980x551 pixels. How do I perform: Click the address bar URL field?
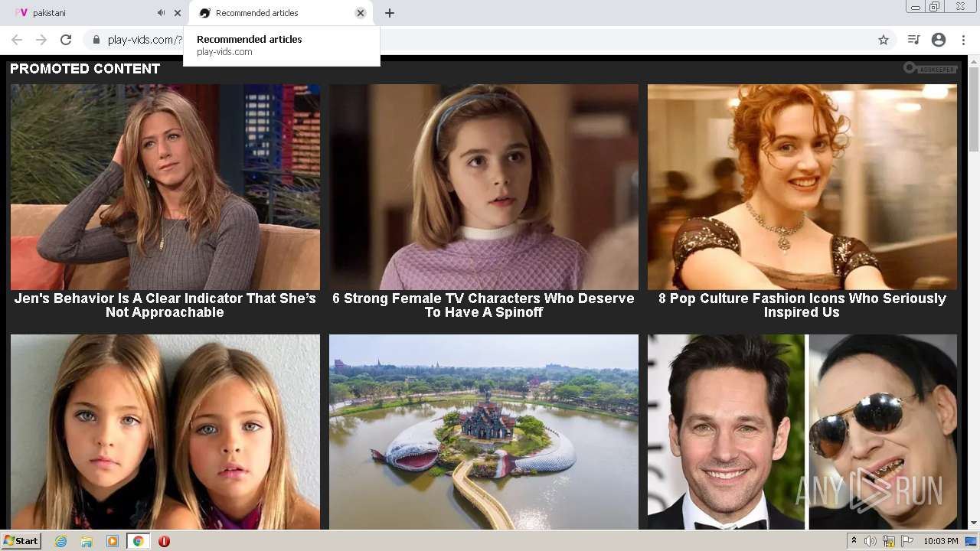[490, 40]
